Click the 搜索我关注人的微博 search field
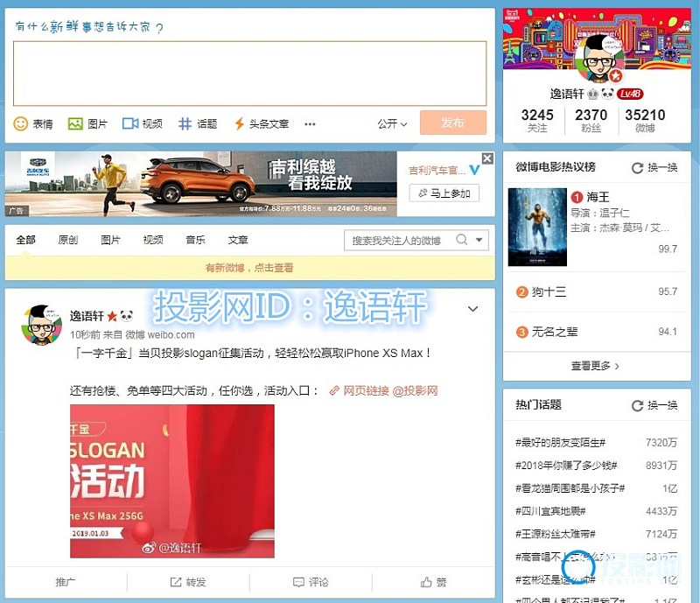 [x=396, y=241]
